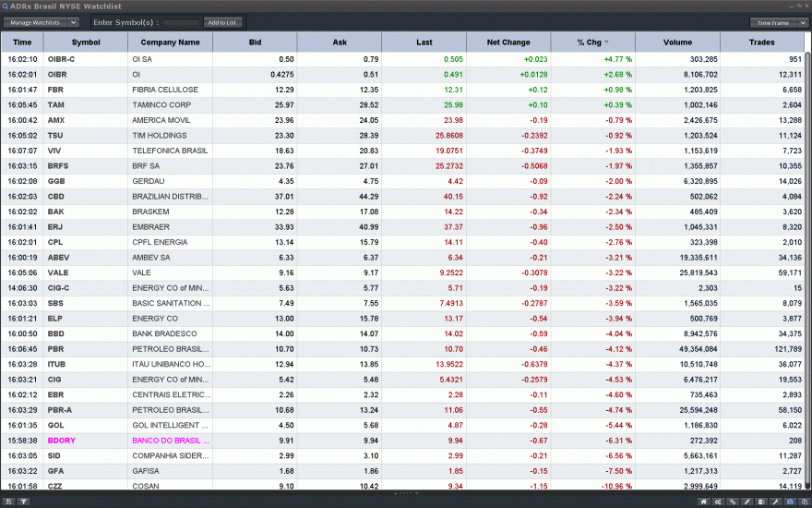Click the 49,354,084 volume value

(x=699, y=349)
